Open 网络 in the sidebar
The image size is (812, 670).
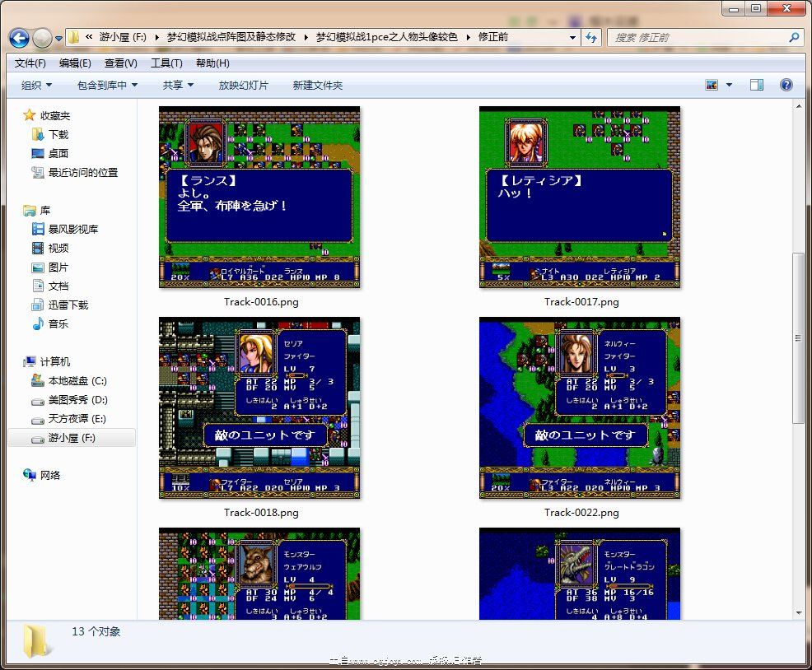pyautogui.click(x=49, y=475)
